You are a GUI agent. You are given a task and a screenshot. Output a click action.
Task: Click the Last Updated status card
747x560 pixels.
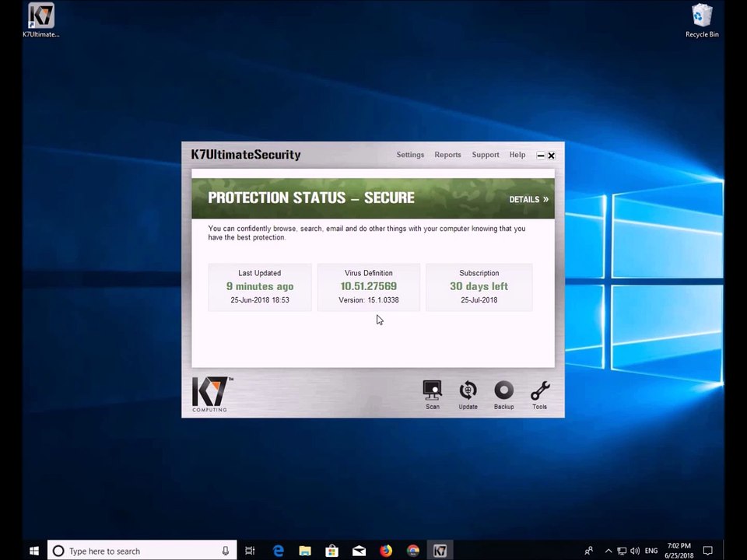[260, 287]
